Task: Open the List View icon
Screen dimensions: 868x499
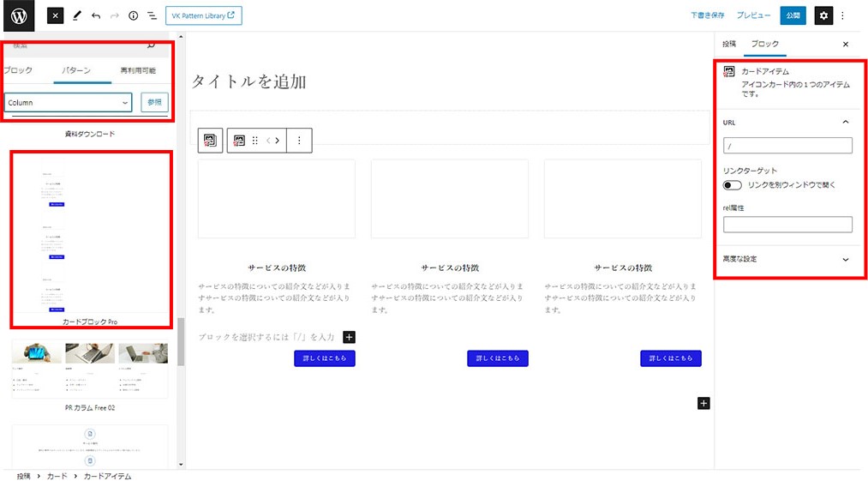Action: [x=152, y=15]
